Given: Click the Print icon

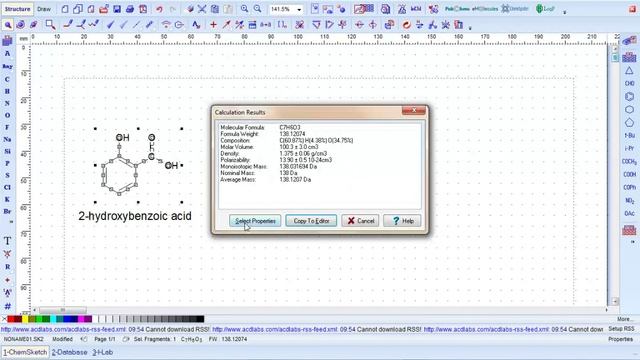Looking at the screenshot, I should 130,9.
